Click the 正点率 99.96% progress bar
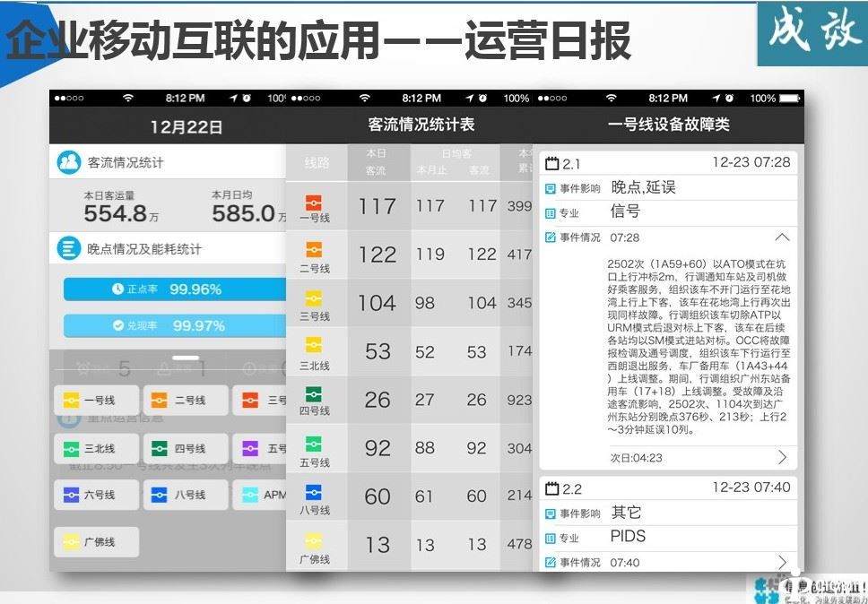The width and height of the screenshot is (868, 604). [175, 289]
